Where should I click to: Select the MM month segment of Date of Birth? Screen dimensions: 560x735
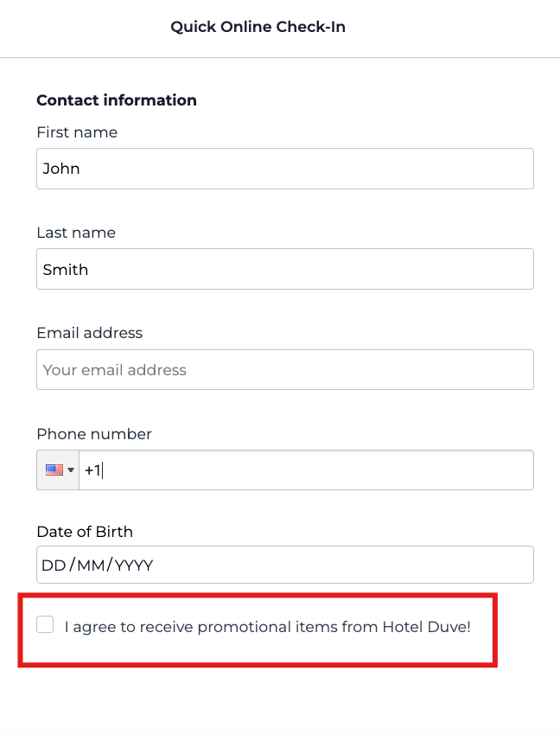[91, 566]
